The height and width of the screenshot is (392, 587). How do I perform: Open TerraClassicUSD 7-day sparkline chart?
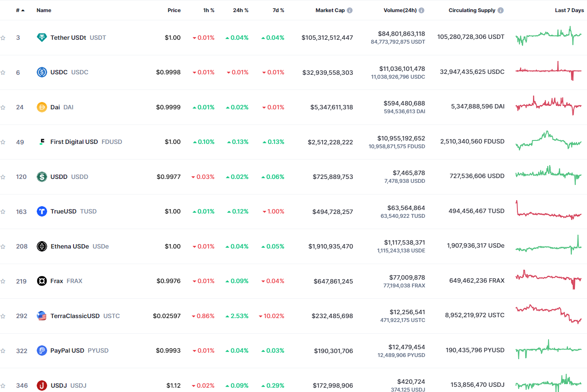tap(549, 314)
